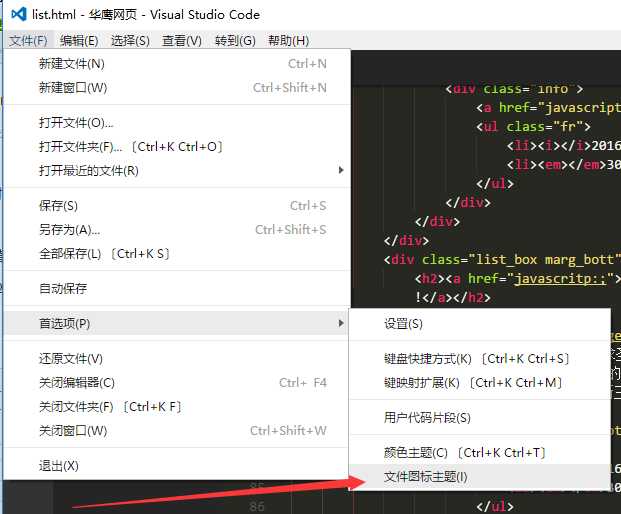Select 打开文件夹(F)... menu entry

click(x=177, y=147)
